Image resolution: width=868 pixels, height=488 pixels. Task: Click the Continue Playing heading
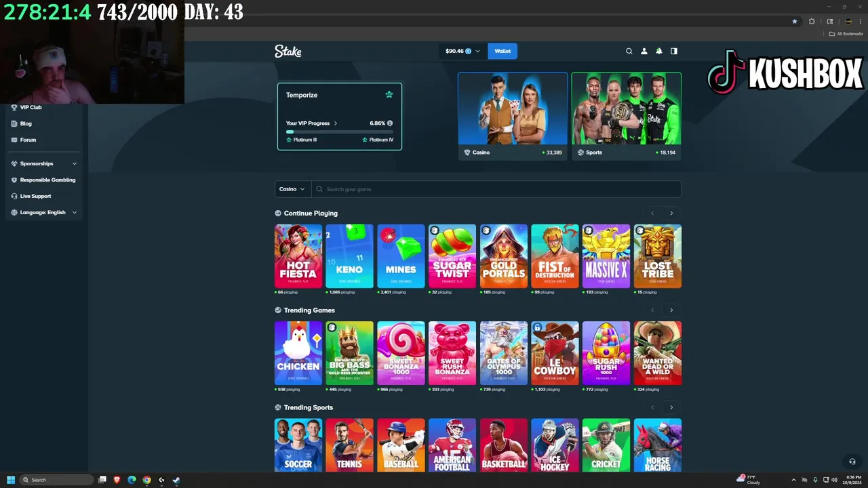tap(311, 213)
